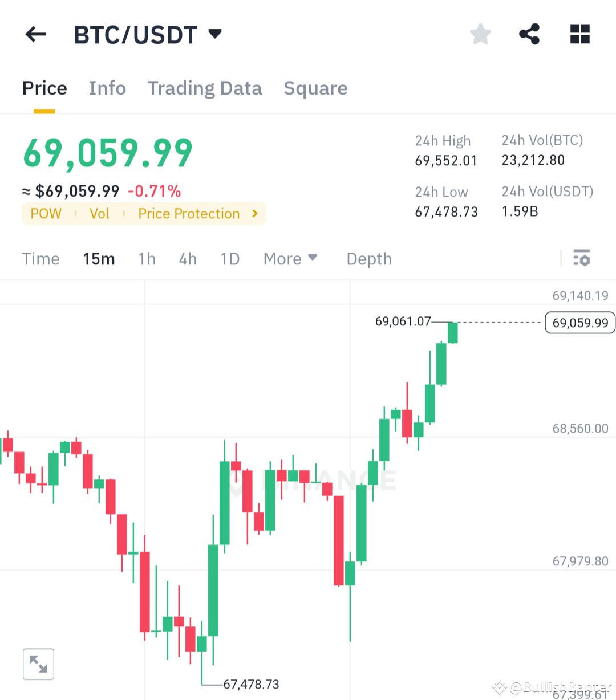Open the Info section
This screenshot has width=616, height=700.
pyautogui.click(x=107, y=88)
